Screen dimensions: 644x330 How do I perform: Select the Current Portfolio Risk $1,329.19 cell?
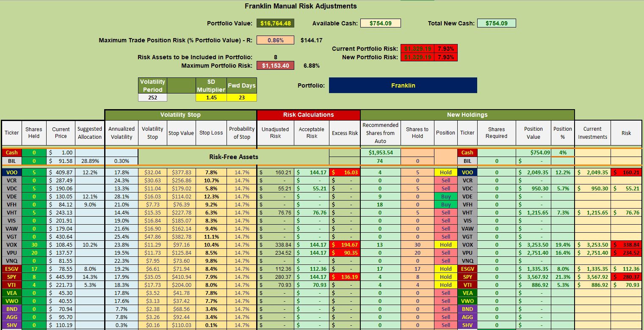[x=417, y=49]
